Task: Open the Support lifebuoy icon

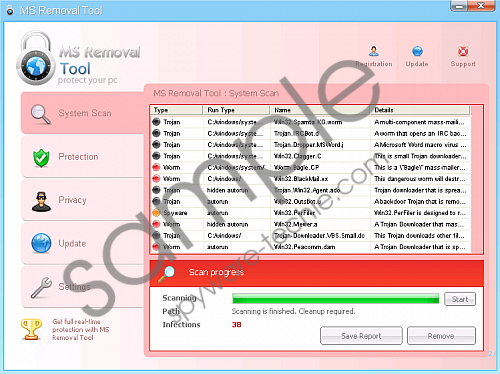Action: click(x=463, y=51)
